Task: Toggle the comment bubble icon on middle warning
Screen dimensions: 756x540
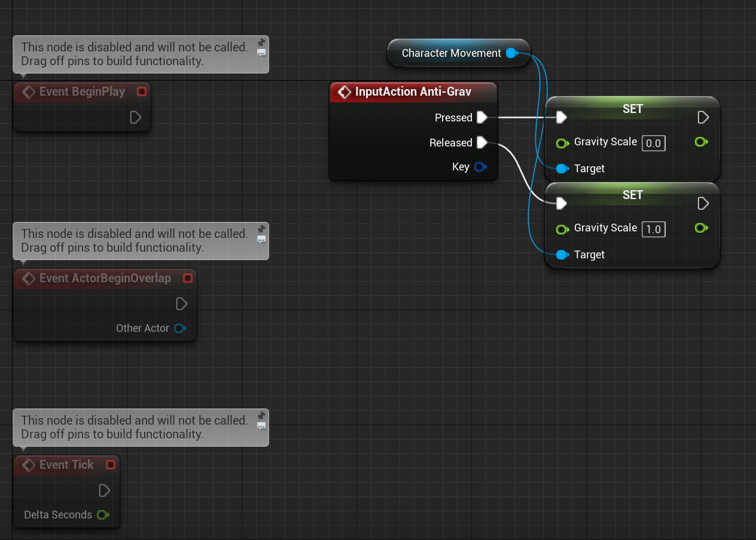Action: (260, 239)
